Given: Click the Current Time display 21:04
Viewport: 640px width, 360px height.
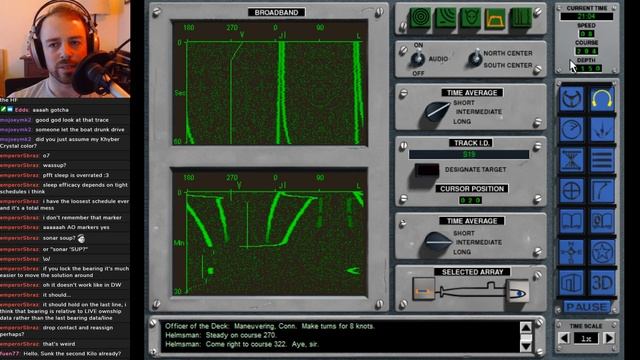Looking at the screenshot, I should (x=587, y=16).
